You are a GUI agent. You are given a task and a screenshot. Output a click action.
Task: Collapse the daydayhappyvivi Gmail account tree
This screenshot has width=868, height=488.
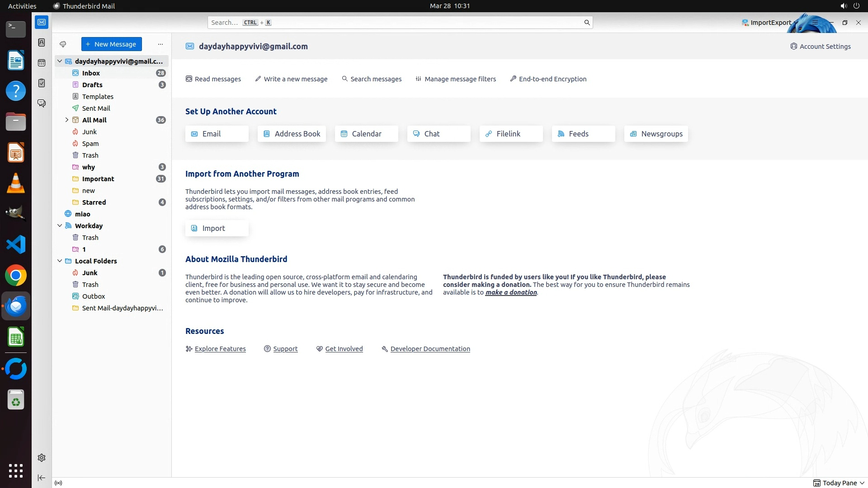[x=60, y=61]
